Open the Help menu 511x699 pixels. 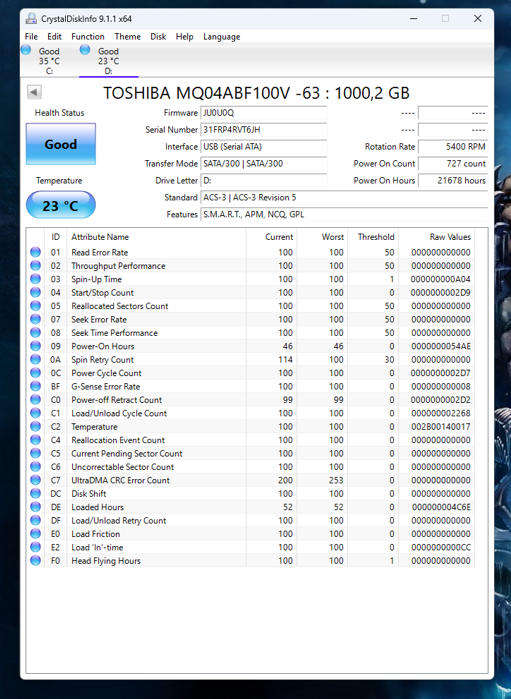click(x=185, y=37)
